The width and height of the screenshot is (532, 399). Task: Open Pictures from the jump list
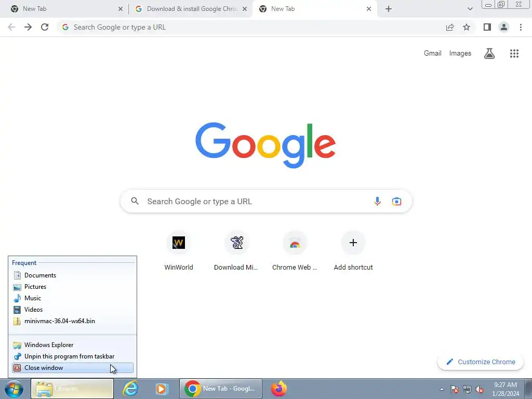73,287
